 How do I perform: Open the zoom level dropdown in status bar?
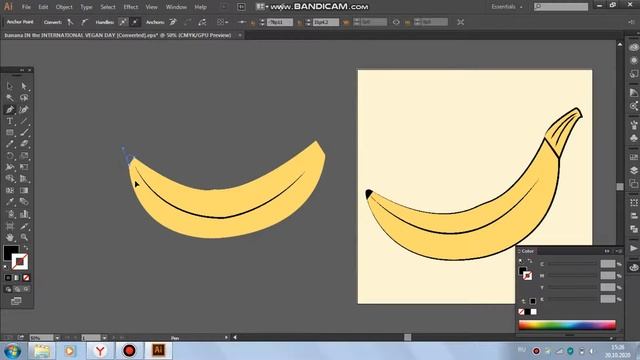(57, 338)
